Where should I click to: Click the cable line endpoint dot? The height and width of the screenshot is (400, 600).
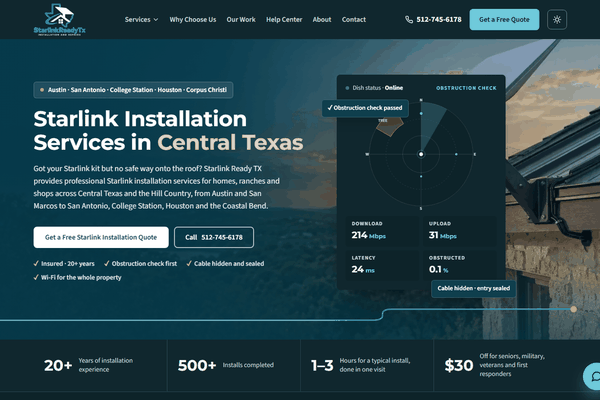click(573, 309)
